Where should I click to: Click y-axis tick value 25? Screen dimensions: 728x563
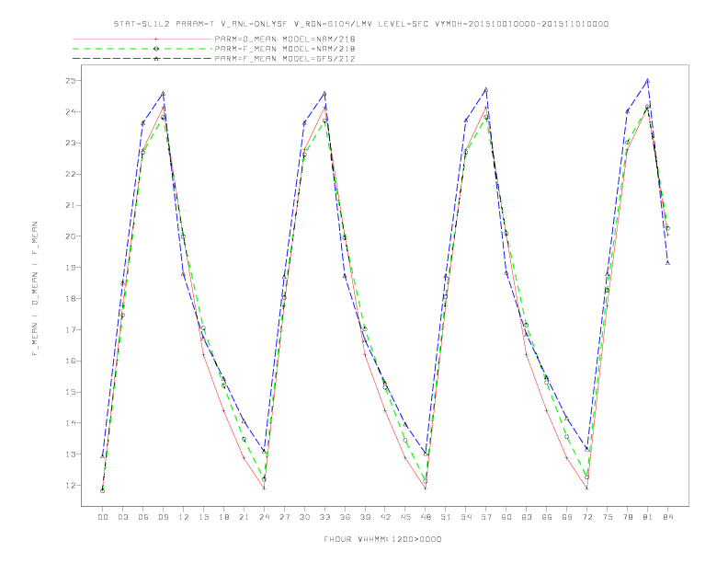click(x=71, y=81)
